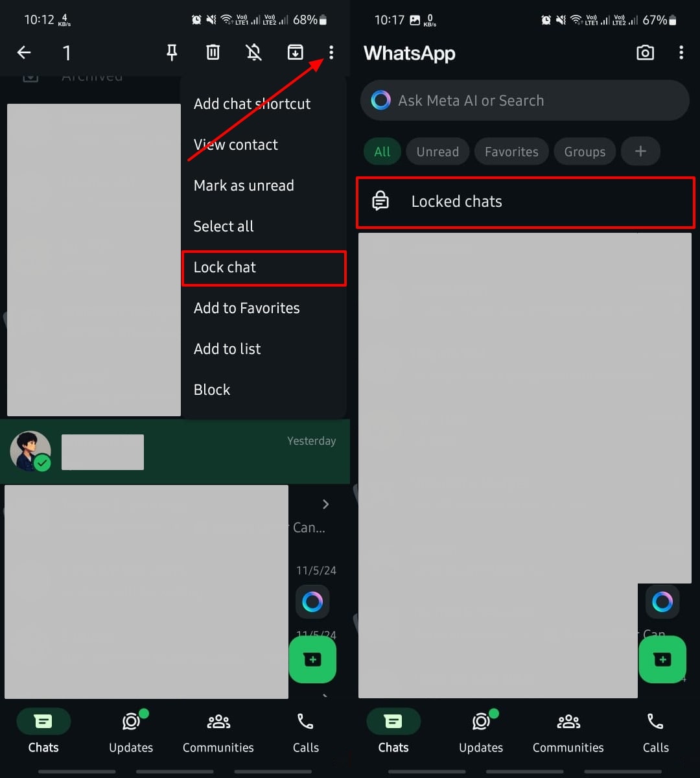Tap alarm icon in right status bar
The width and height of the screenshot is (700, 778).
click(x=546, y=20)
